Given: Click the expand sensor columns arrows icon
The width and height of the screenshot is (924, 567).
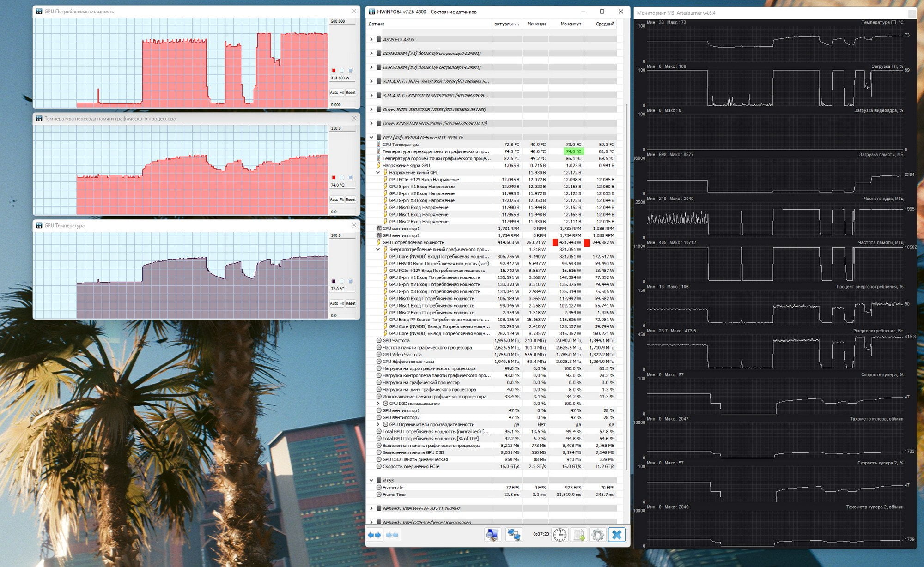Looking at the screenshot, I should (x=375, y=535).
